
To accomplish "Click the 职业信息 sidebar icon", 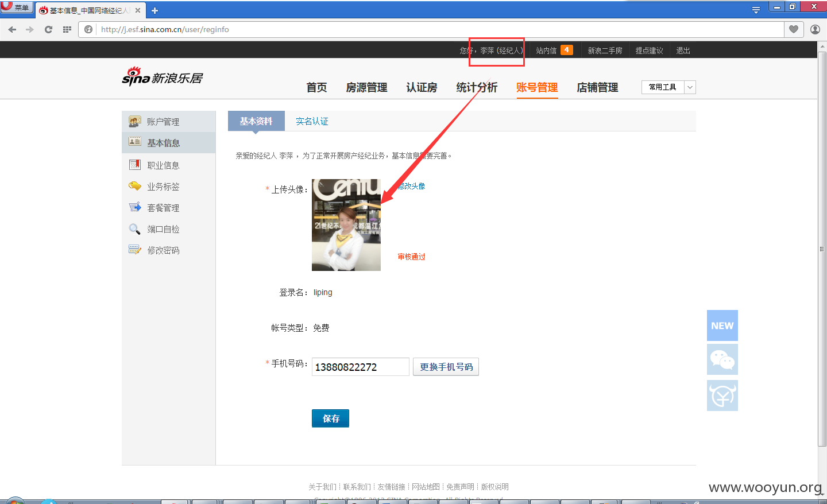I will (x=135, y=165).
